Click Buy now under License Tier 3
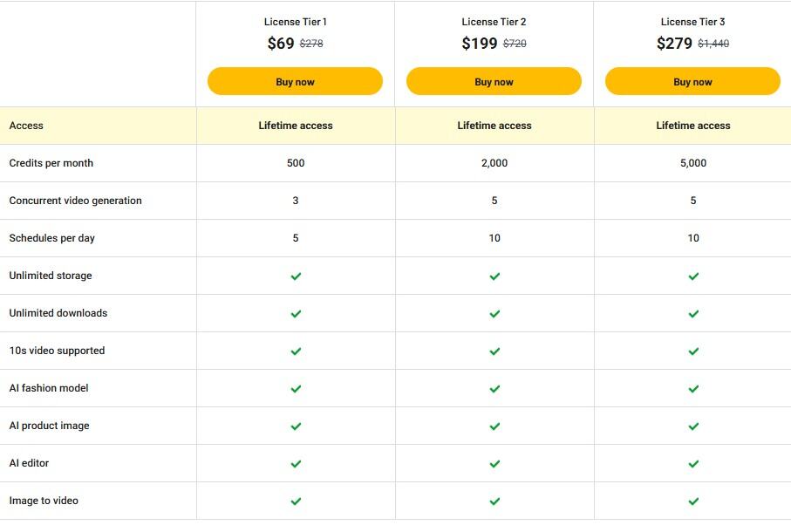The height and width of the screenshot is (532, 791). pyautogui.click(x=693, y=80)
